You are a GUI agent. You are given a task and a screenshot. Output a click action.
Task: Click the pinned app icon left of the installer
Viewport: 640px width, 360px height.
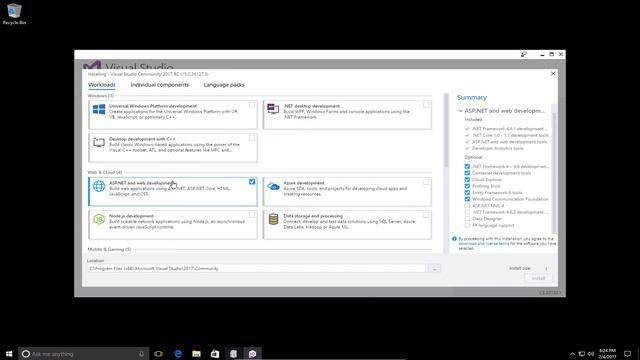coord(233,353)
